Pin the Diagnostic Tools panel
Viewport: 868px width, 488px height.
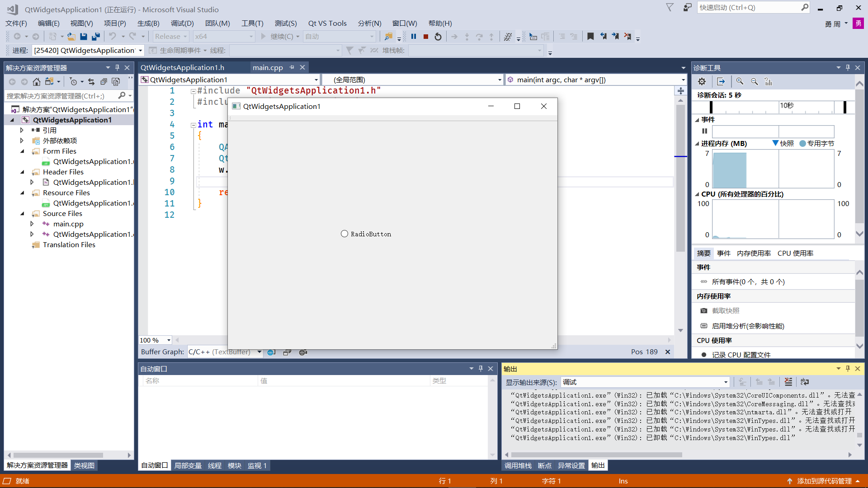(848, 68)
